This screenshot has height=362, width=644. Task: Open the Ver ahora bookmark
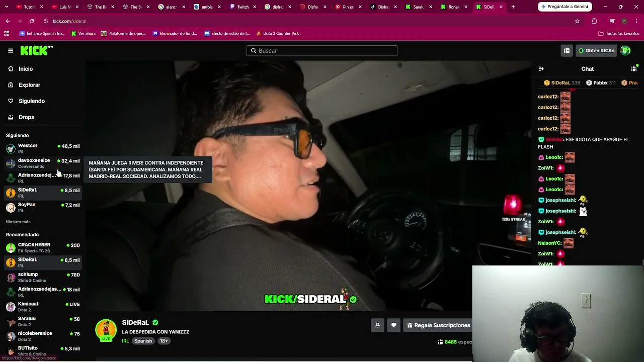pyautogui.click(x=83, y=34)
